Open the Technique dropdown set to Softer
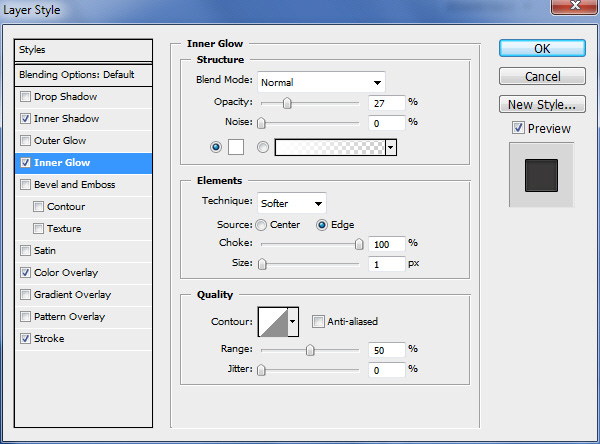 click(x=292, y=203)
